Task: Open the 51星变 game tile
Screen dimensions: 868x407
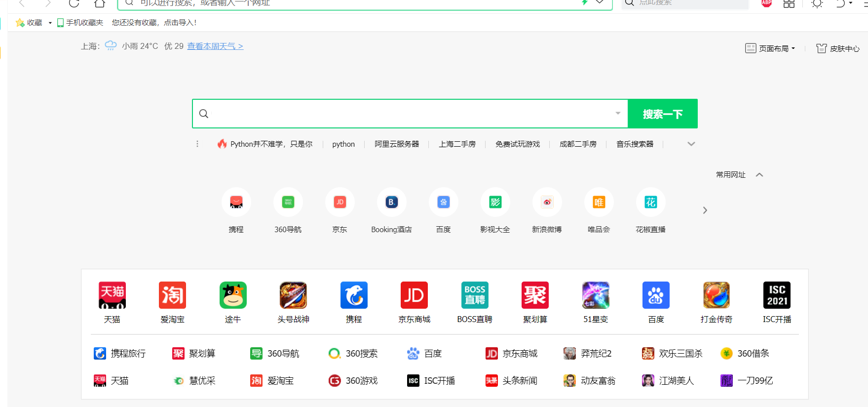Action: (x=596, y=295)
